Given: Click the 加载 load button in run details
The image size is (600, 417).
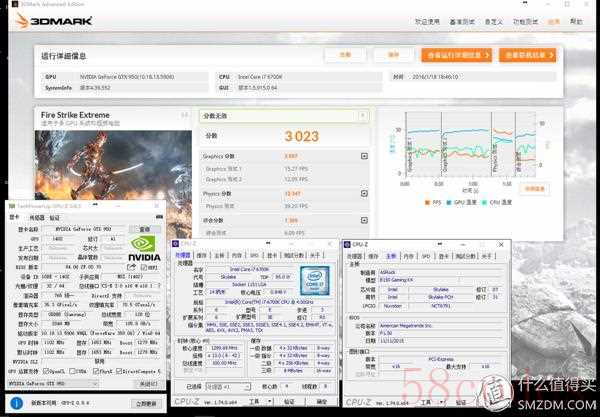Looking at the screenshot, I should pyautogui.click(x=345, y=55).
